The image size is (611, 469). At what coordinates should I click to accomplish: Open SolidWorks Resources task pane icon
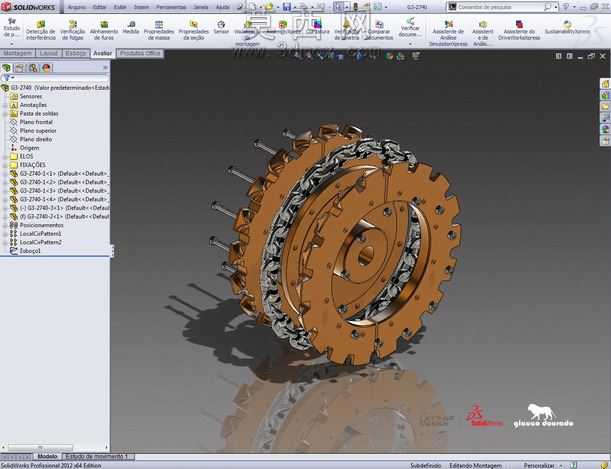[x=605, y=84]
